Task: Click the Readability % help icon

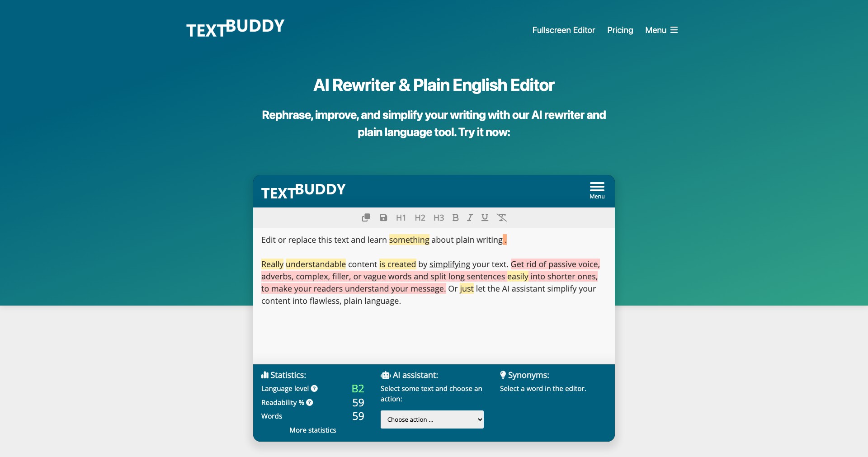Action: click(310, 402)
